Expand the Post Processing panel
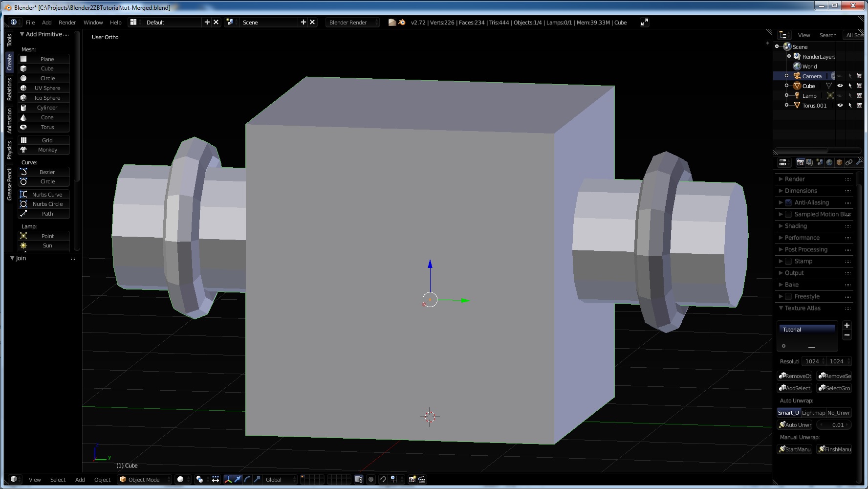 pos(814,249)
